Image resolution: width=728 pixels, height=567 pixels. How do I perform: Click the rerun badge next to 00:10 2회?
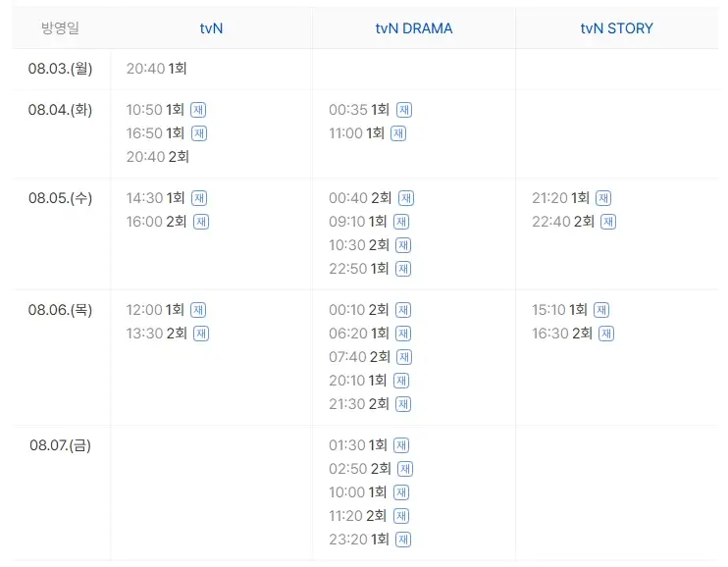[x=403, y=310]
